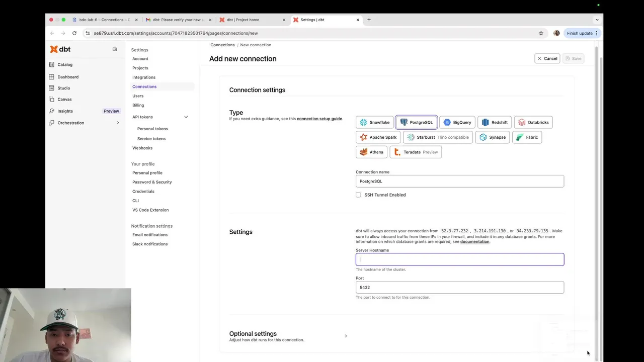This screenshot has height=362, width=644.
Task: Click the address bar URL
Action: pos(176,33)
